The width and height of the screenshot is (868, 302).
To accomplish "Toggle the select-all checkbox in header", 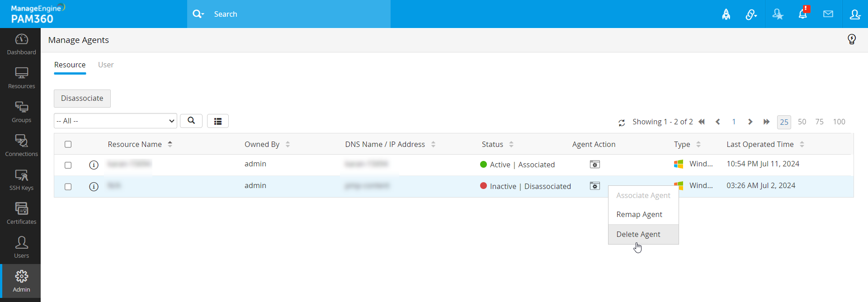I will 68,144.
